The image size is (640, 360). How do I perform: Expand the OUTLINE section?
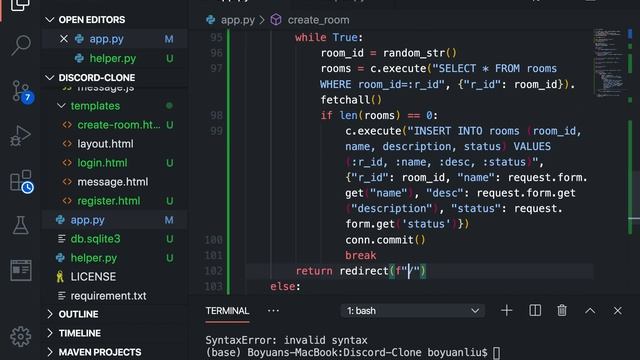[x=50, y=314]
